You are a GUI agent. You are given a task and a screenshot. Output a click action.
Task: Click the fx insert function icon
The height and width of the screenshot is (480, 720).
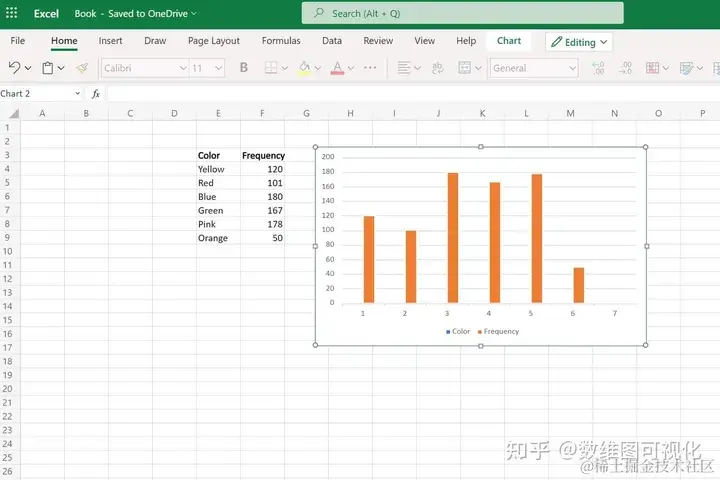point(96,94)
